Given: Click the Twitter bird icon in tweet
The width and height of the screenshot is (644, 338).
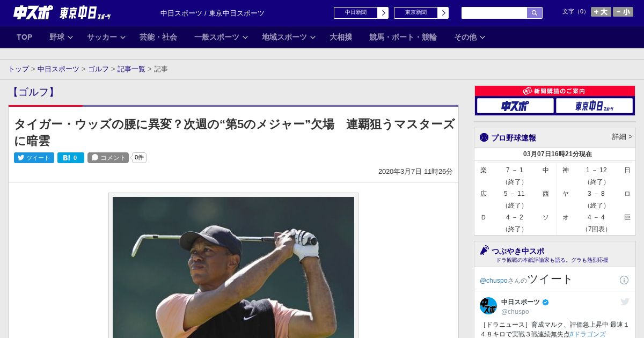Looking at the screenshot, I should click(x=625, y=302).
